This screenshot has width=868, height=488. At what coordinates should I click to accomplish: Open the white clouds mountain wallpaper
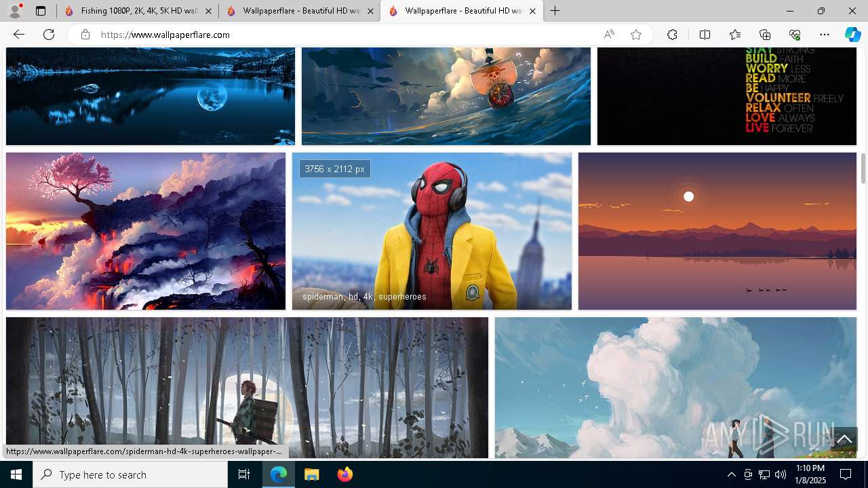tap(675, 388)
